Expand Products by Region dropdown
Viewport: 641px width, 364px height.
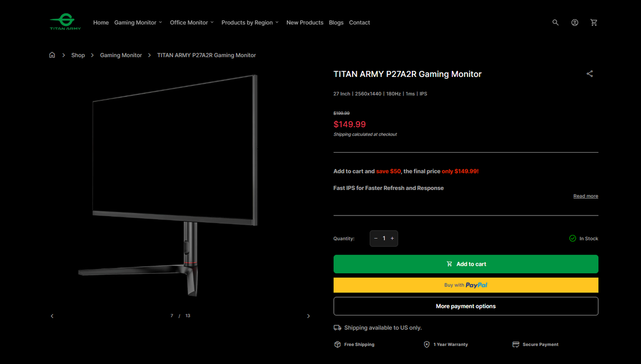(x=250, y=22)
